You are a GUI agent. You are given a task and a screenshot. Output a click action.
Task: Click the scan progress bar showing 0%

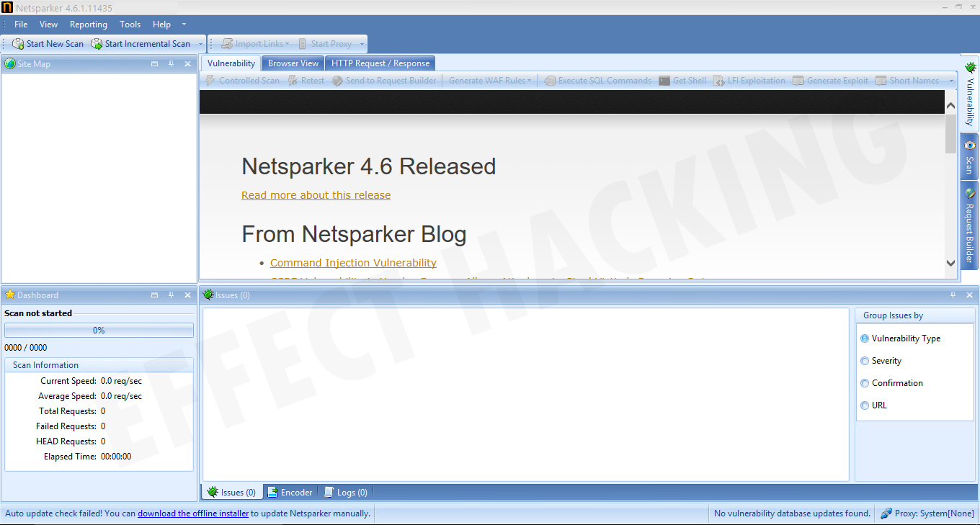pyautogui.click(x=99, y=331)
